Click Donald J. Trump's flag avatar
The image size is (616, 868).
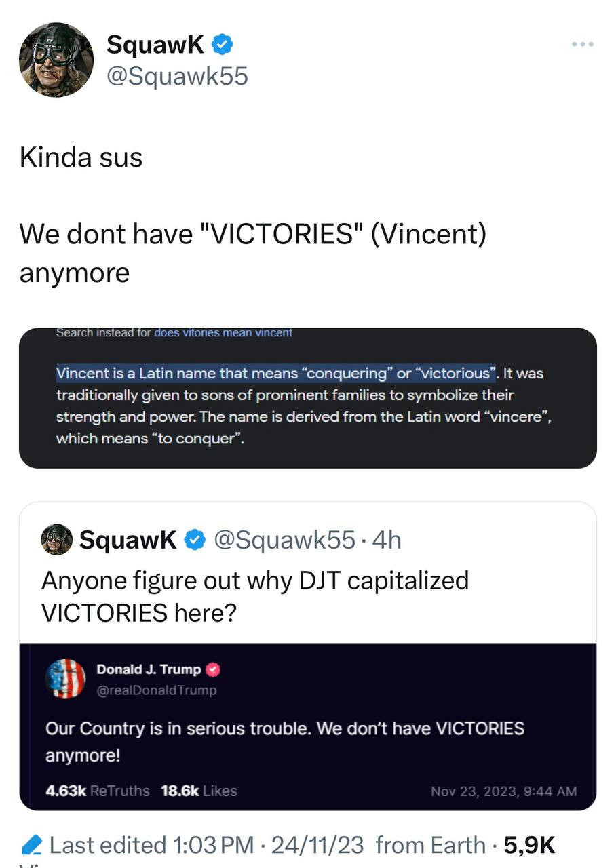point(66,679)
